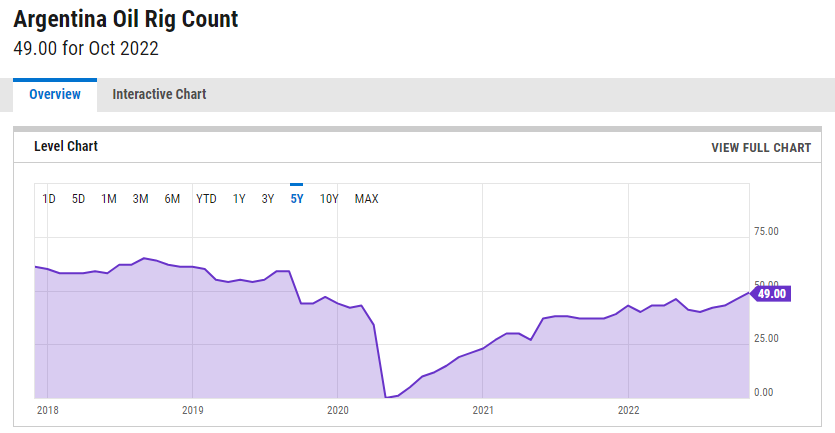The image size is (835, 433).
Task: Expand chart to 10Y range
Action: click(329, 198)
